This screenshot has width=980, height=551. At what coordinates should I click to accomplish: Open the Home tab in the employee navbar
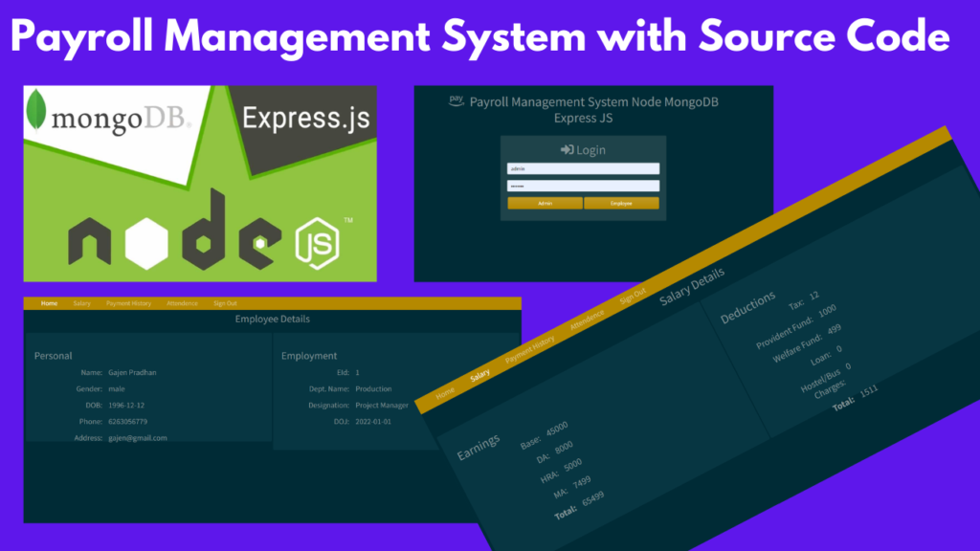click(48, 302)
